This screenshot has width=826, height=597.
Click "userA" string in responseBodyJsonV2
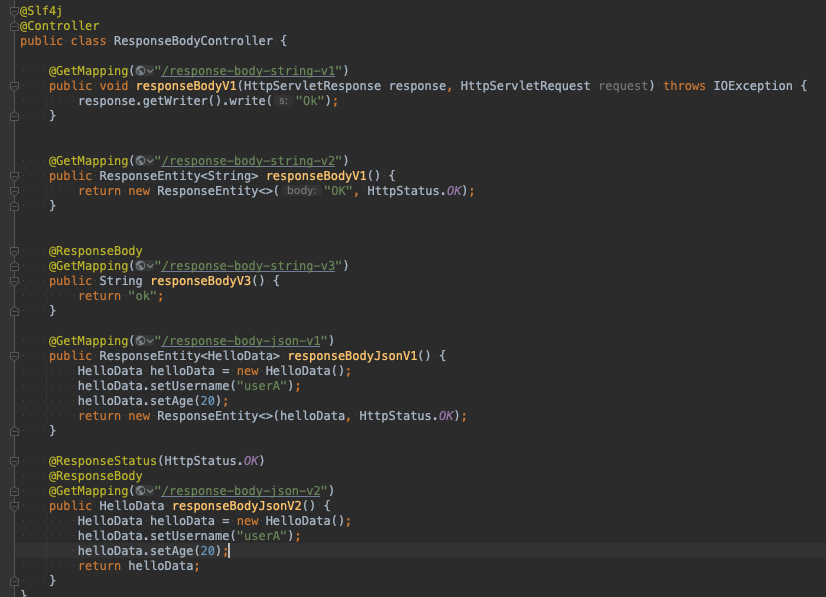(262, 536)
